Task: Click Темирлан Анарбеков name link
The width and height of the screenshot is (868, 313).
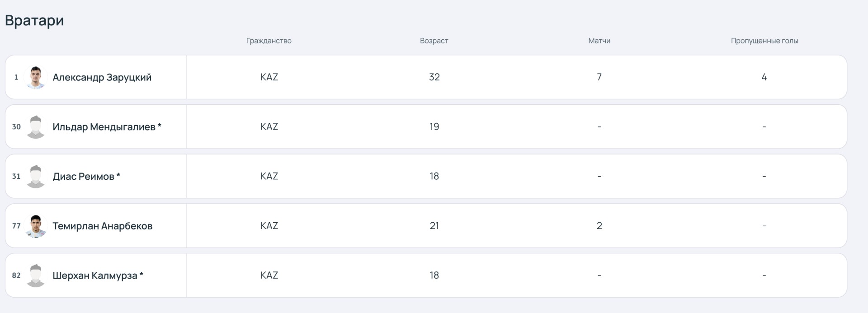Action: pyautogui.click(x=102, y=226)
